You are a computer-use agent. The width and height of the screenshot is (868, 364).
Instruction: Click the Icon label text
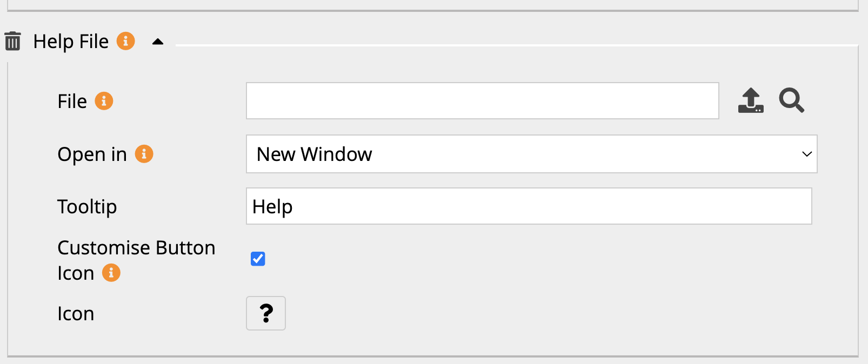76,314
